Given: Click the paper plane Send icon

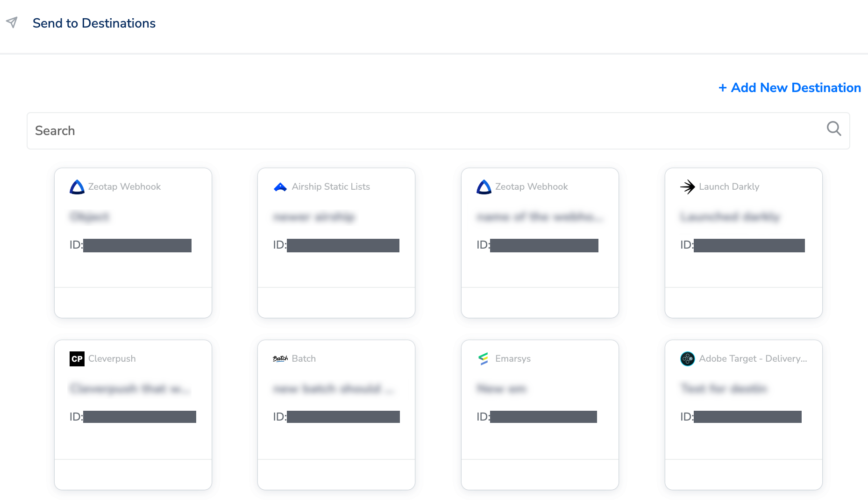Looking at the screenshot, I should click(x=12, y=22).
